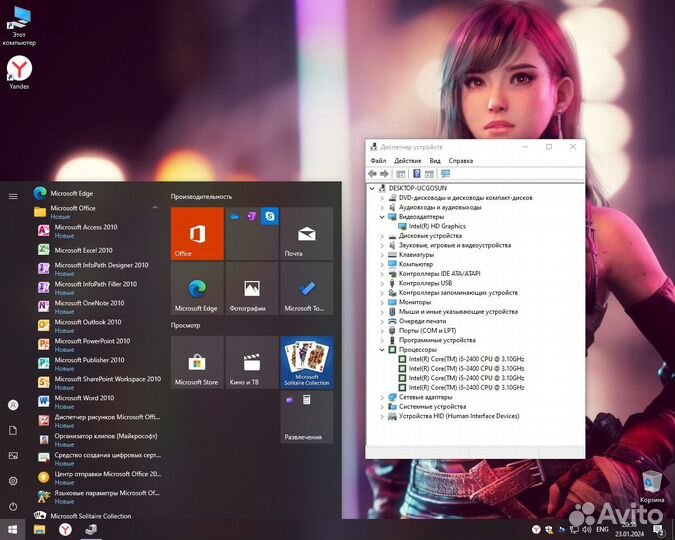Open Pictures icon in Start sidebar
The height and width of the screenshot is (540, 675).
[13, 456]
